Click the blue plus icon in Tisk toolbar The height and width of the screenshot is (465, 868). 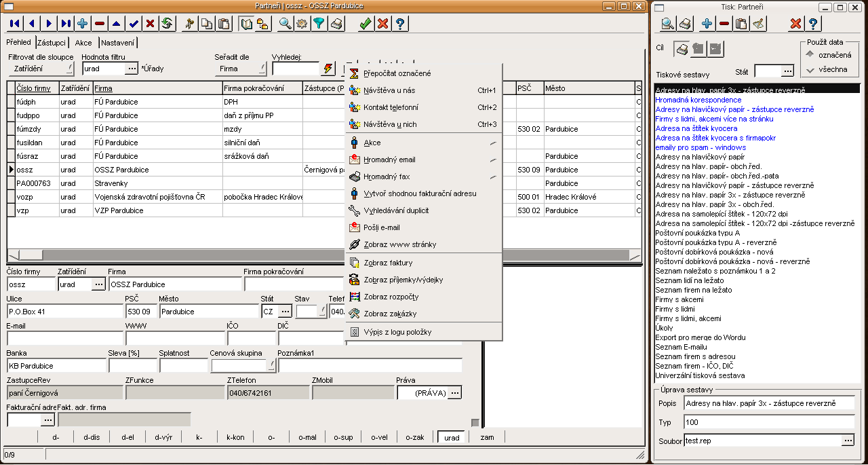(x=707, y=24)
